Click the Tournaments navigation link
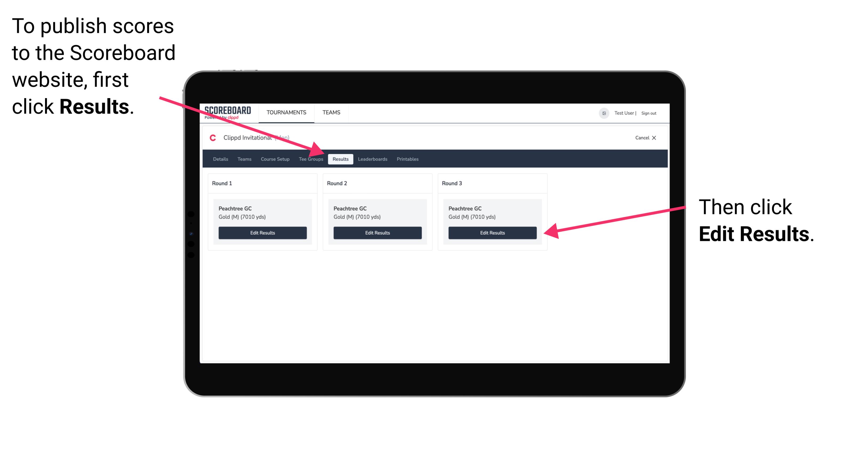The height and width of the screenshot is (467, 868). click(286, 112)
